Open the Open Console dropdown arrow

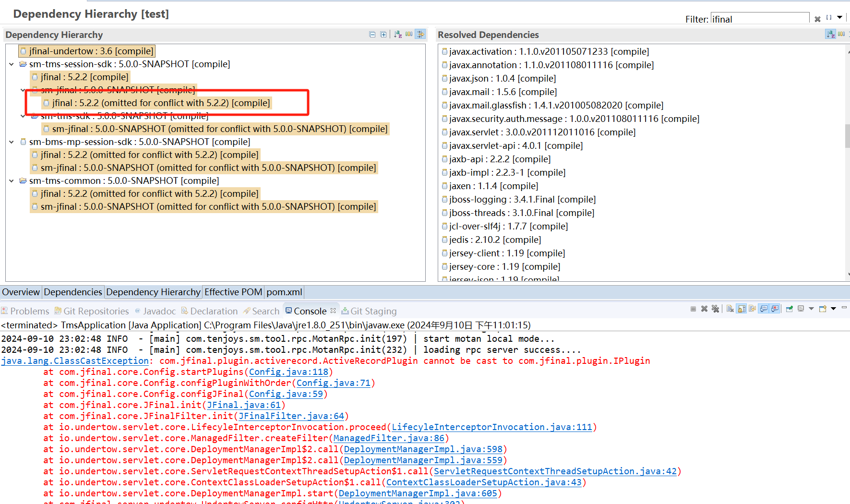(x=833, y=309)
